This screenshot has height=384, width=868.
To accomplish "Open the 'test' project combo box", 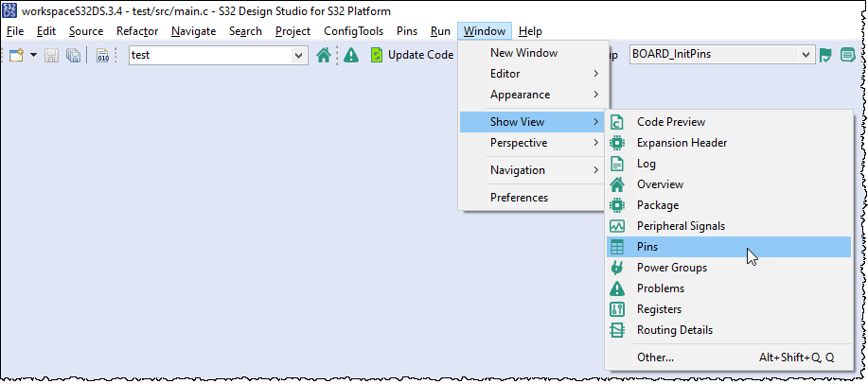I will point(219,55).
